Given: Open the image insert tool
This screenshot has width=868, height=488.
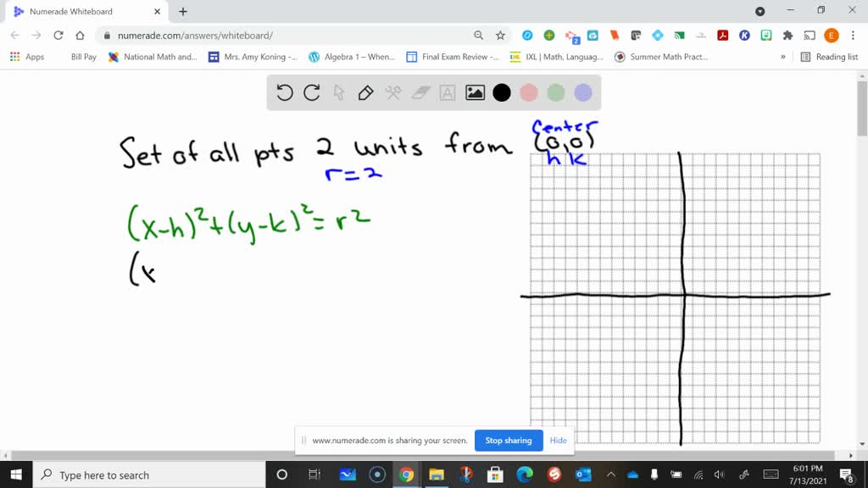Looking at the screenshot, I should point(474,92).
